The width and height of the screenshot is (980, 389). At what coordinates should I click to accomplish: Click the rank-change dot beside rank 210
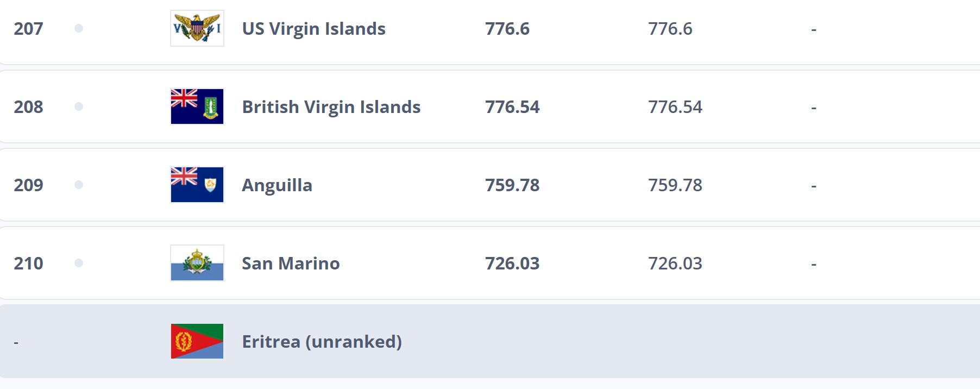(x=79, y=263)
